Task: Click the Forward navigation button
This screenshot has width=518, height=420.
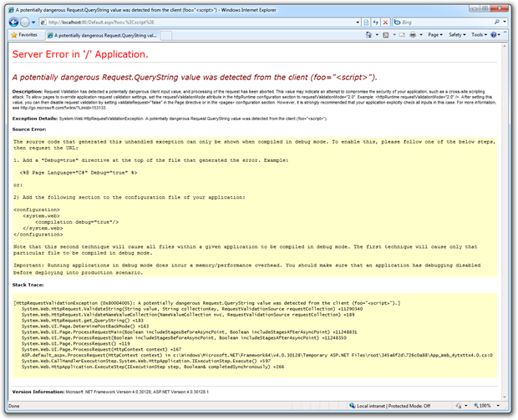Action: click(x=25, y=22)
